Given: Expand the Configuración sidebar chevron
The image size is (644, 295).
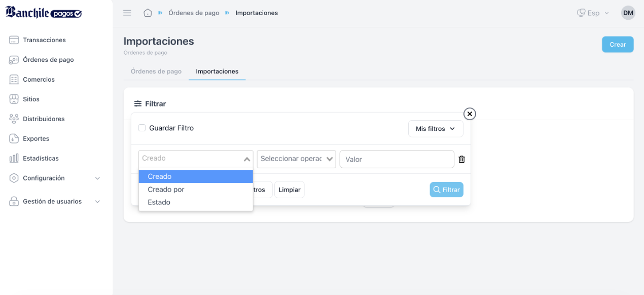Looking at the screenshot, I should (x=98, y=178).
